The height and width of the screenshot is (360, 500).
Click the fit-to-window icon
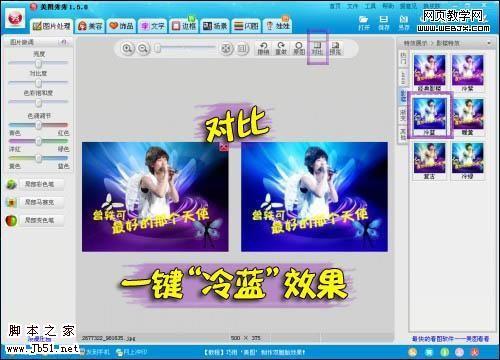tap(226, 49)
